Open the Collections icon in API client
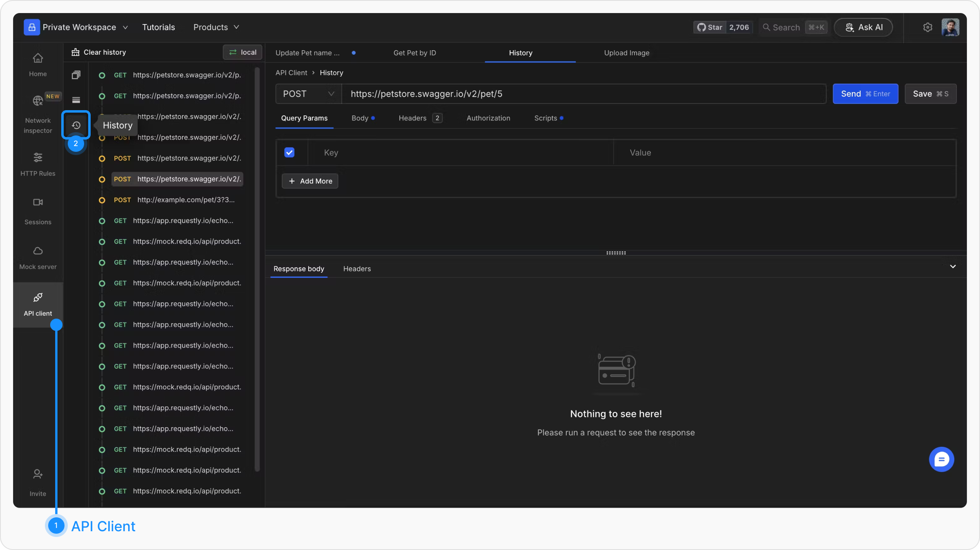This screenshot has height=550, width=980. (x=76, y=75)
